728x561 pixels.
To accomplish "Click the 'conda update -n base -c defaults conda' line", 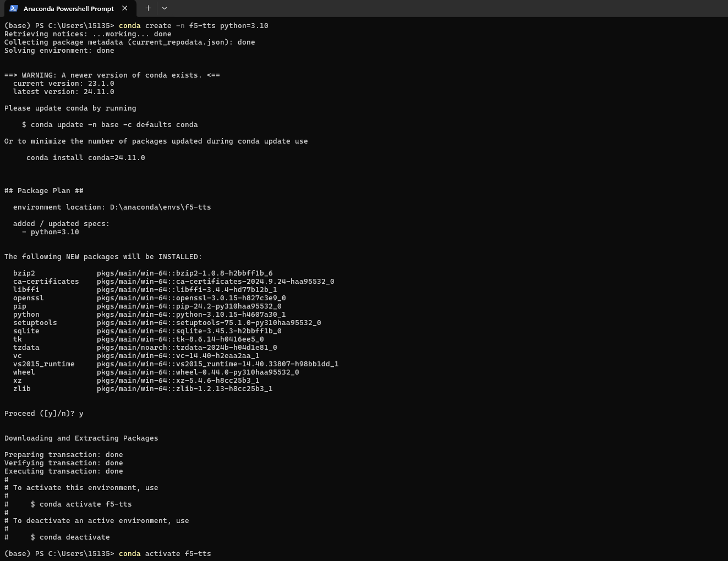I will click(110, 125).
